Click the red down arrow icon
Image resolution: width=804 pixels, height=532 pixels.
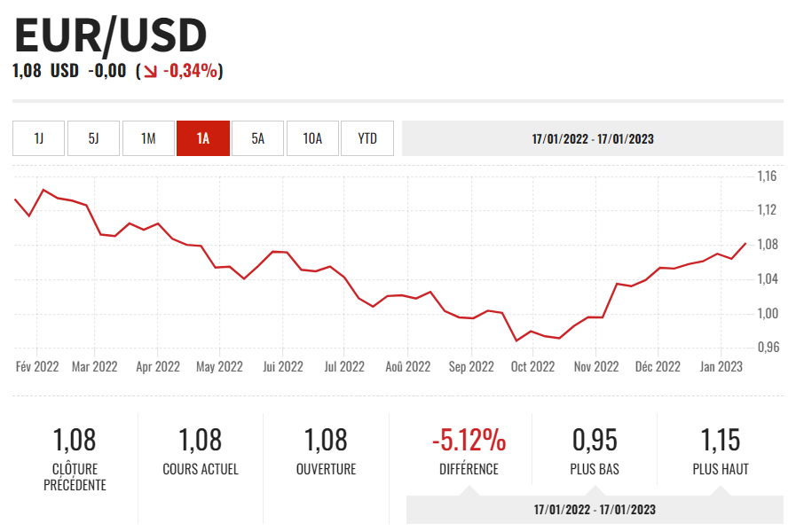150,72
